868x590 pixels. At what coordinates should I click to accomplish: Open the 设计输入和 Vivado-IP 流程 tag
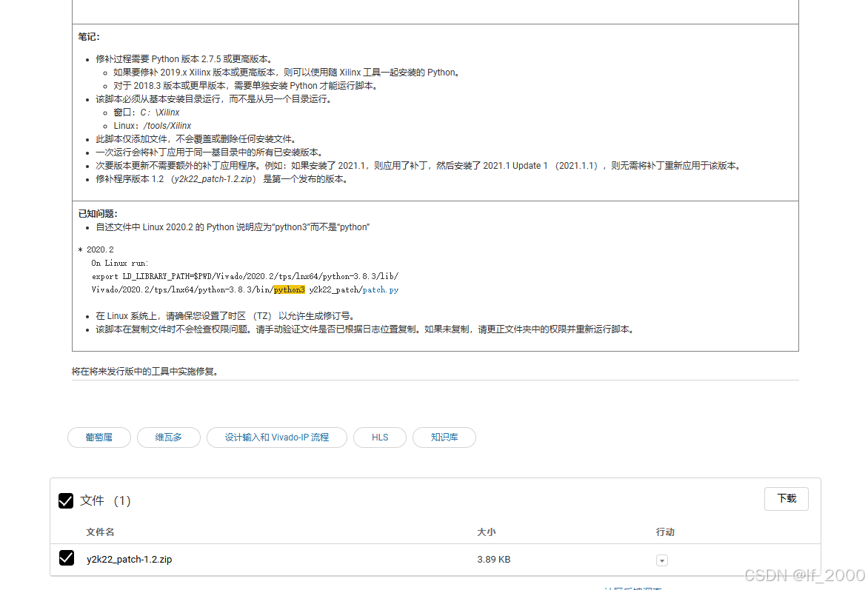click(277, 438)
